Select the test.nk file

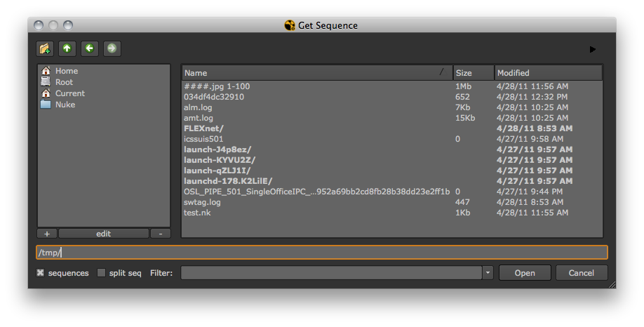click(198, 213)
